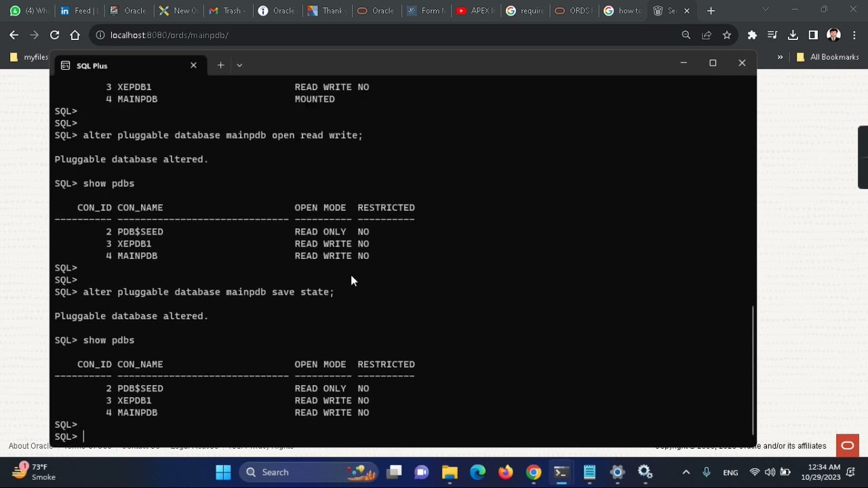The height and width of the screenshot is (488, 868).
Task: Close the active browser tab
Action: pyautogui.click(x=686, y=11)
